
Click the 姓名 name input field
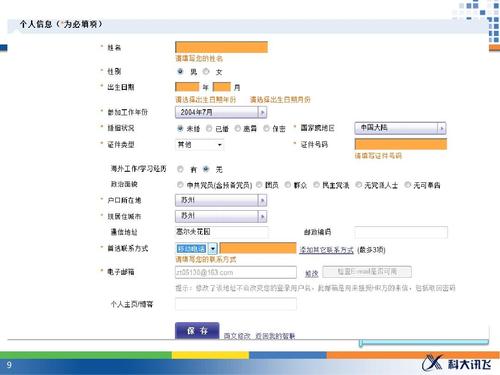pyautogui.click(x=221, y=47)
